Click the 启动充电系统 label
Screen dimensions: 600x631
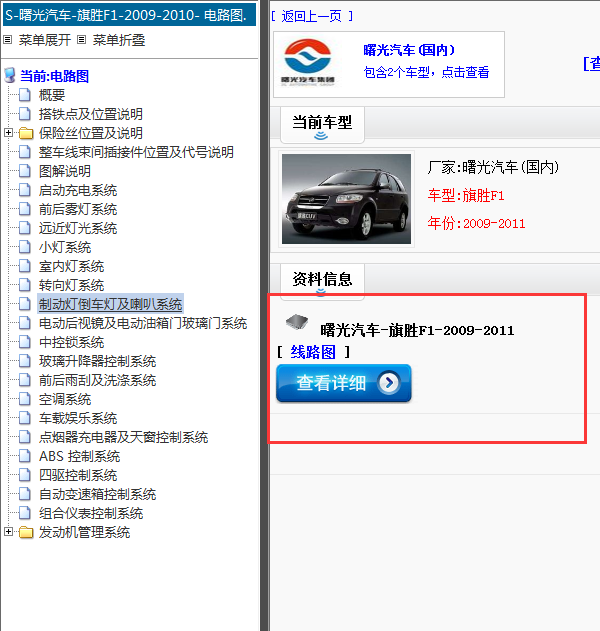click(x=78, y=190)
